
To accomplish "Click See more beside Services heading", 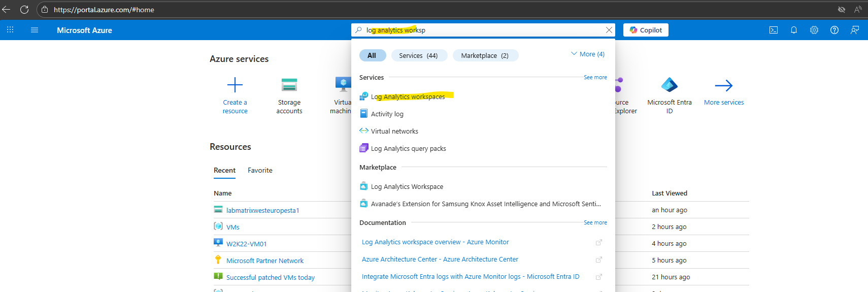I will tap(595, 77).
